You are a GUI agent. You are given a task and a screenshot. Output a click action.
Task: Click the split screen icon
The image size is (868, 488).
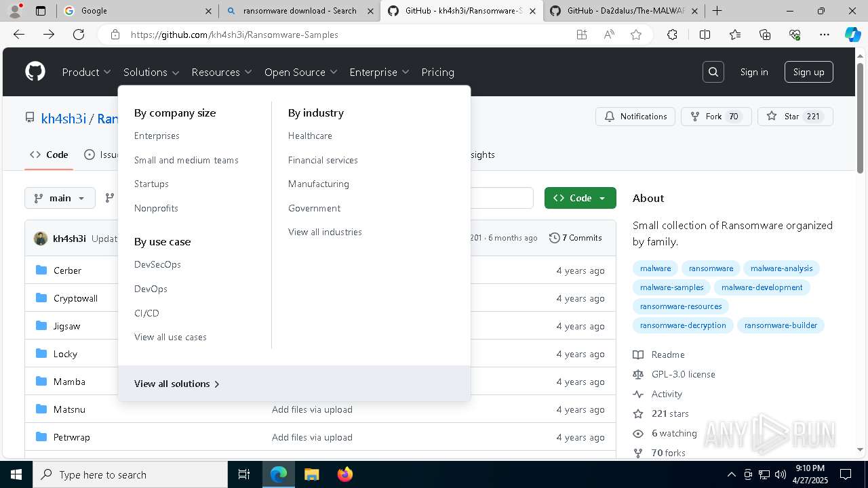705,35
